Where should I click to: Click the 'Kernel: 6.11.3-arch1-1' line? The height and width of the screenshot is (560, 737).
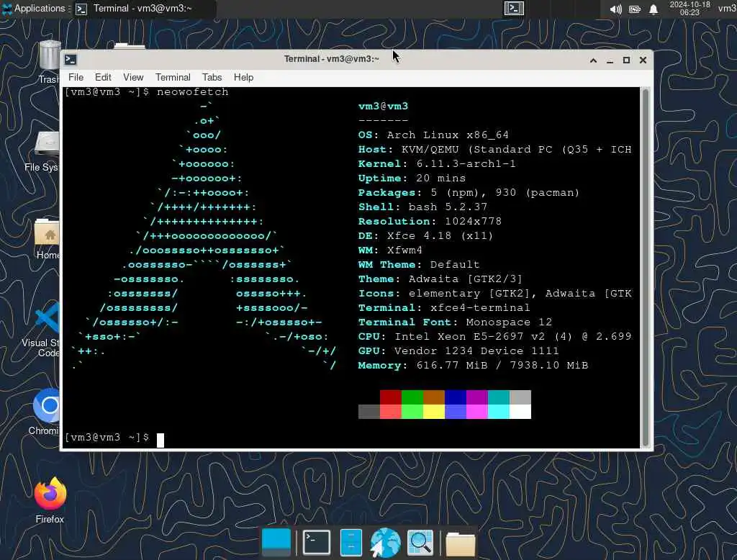[x=437, y=163]
